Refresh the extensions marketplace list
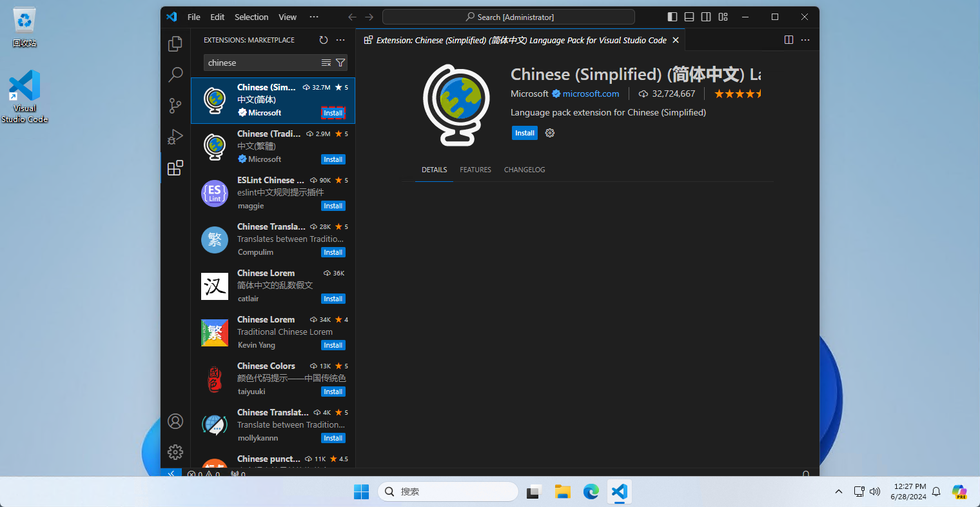 tap(324, 40)
